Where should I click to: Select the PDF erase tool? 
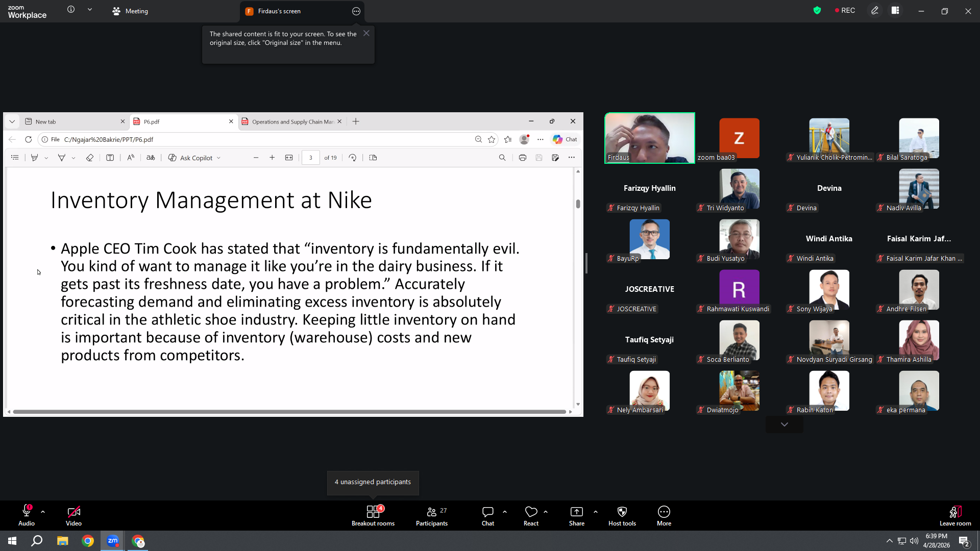(90, 158)
